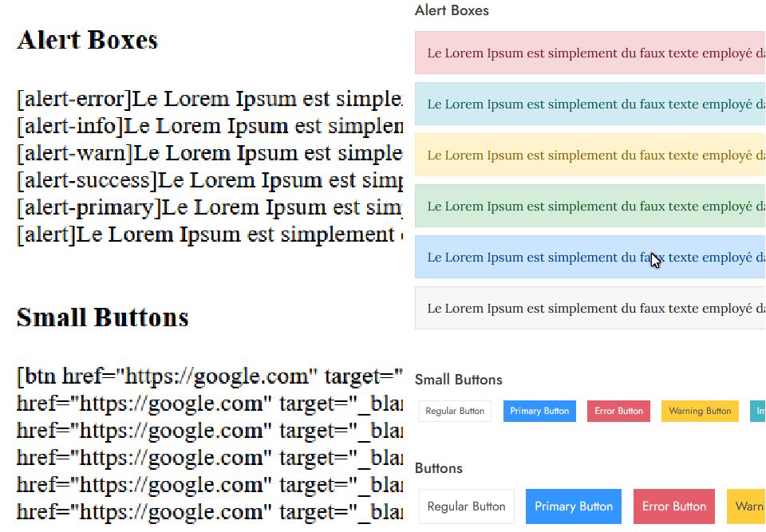Click the [btn href= shortcode line
This screenshot has height=532, width=766.
(210, 376)
